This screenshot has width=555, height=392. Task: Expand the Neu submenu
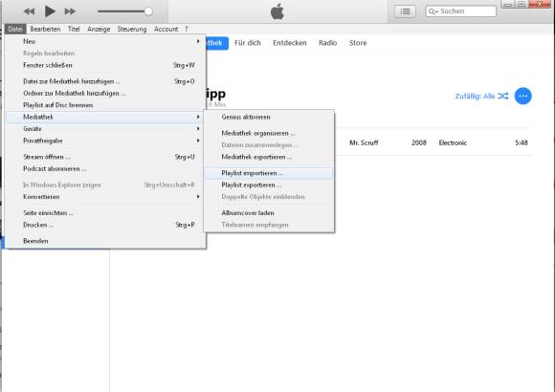coord(105,41)
